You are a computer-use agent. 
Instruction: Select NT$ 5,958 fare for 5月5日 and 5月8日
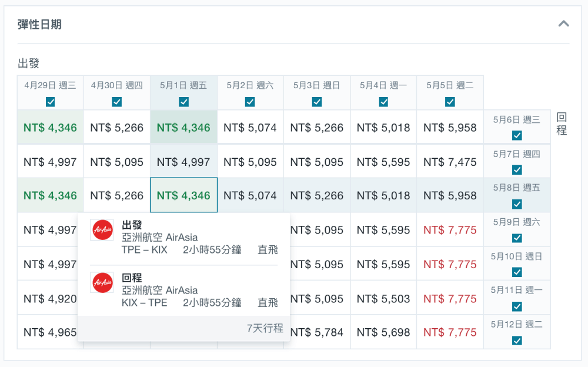450,195
